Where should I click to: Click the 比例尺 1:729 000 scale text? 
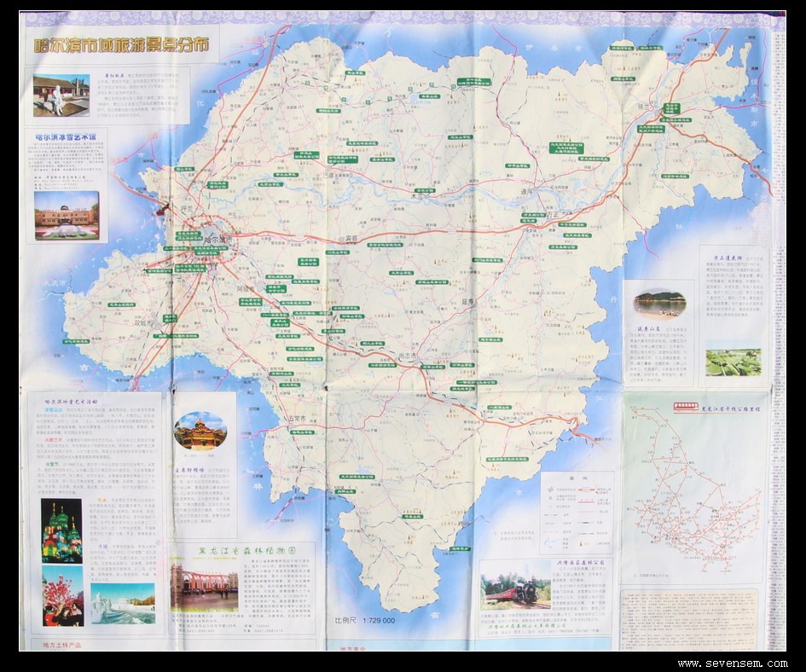(x=365, y=621)
